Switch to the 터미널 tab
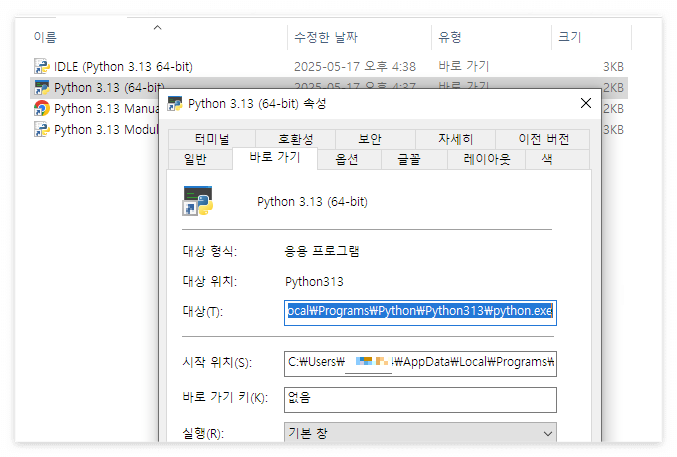Image resolution: width=677 pixels, height=457 pixels. [x=212, y=139]
